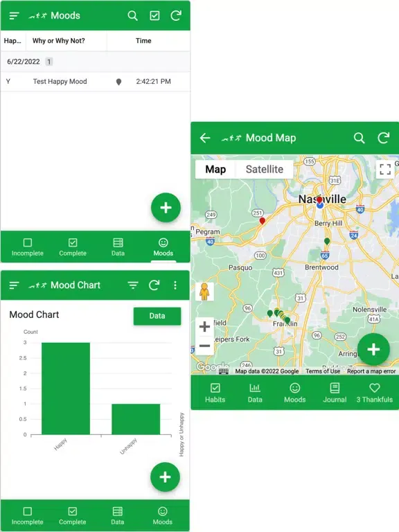Sort by the Why or Why Not? column header
The image size is (399, 532).
pyautogui.click(x=59, y=41)
